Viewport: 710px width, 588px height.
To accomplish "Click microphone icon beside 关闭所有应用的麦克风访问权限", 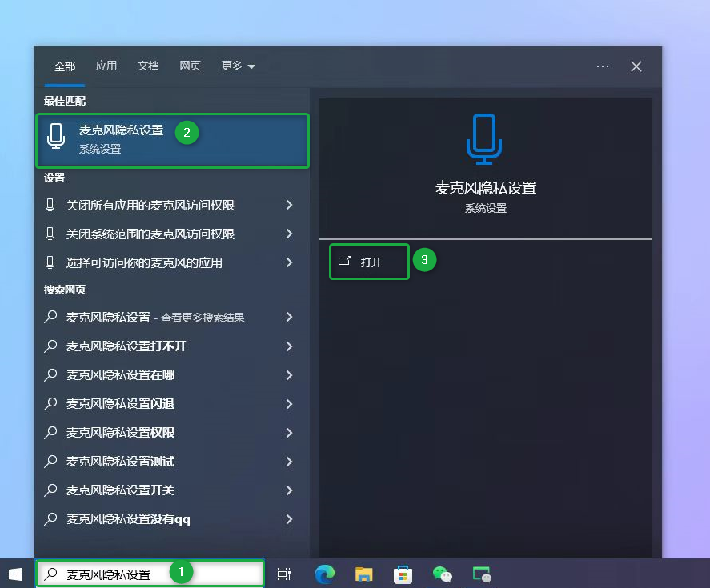I will coord(50,205).
